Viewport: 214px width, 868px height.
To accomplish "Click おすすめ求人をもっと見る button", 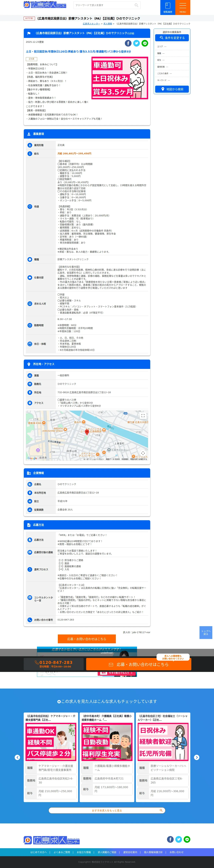I will [107, 810].
